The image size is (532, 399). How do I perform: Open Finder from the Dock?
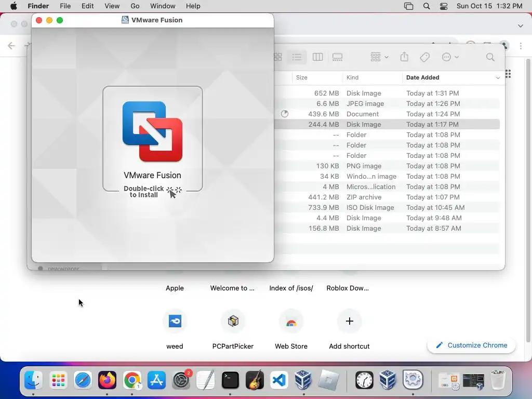33,380
